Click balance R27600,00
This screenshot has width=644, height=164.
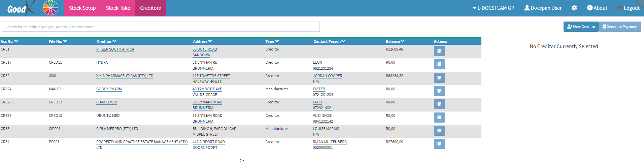[394, 142]
